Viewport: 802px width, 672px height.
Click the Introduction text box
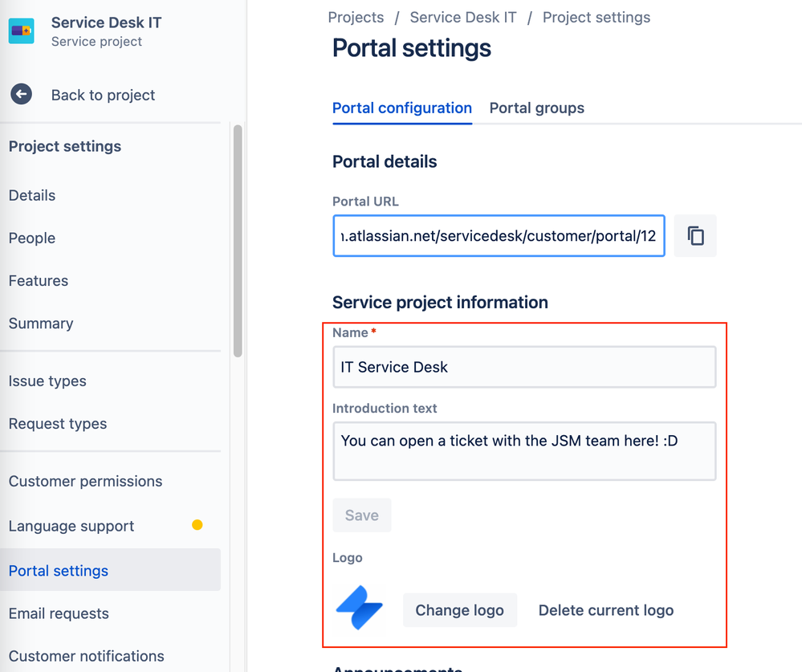pyautogui.click(x=523, y=450)
